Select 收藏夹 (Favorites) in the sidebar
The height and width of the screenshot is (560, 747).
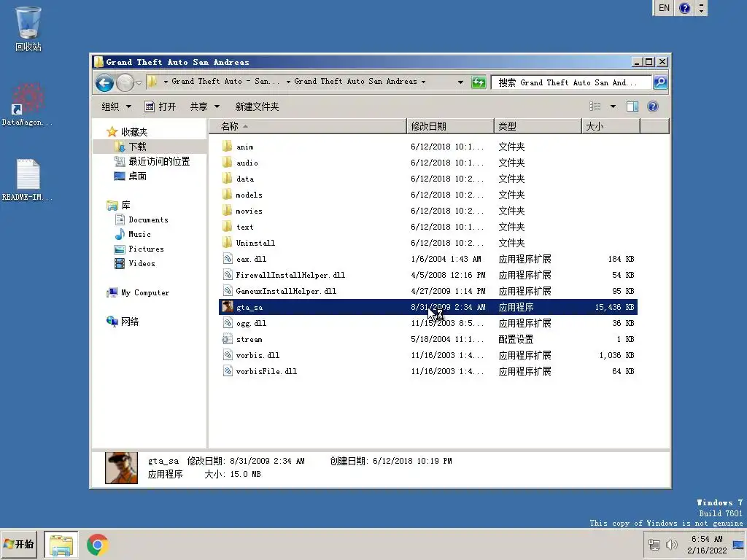127,132
